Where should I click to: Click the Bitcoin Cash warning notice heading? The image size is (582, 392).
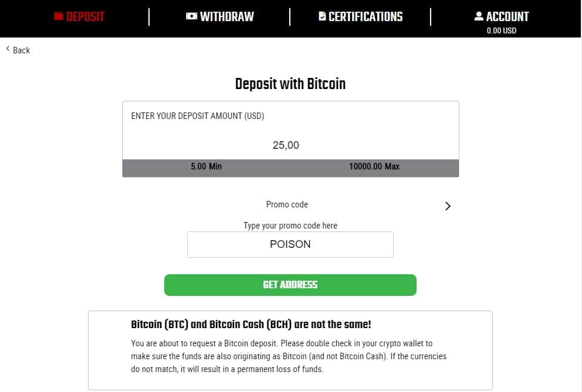click(x=251, y=324)
